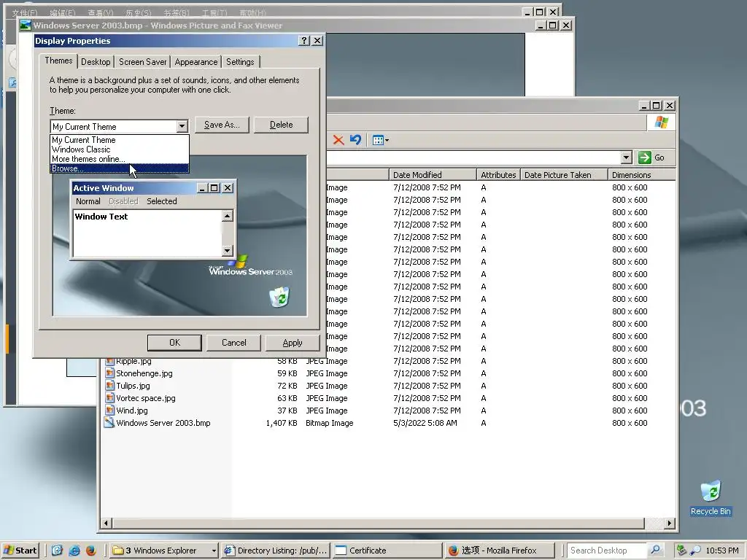
Task: Select Windows Server 2003.bmp file name
Action: point(163,423)
